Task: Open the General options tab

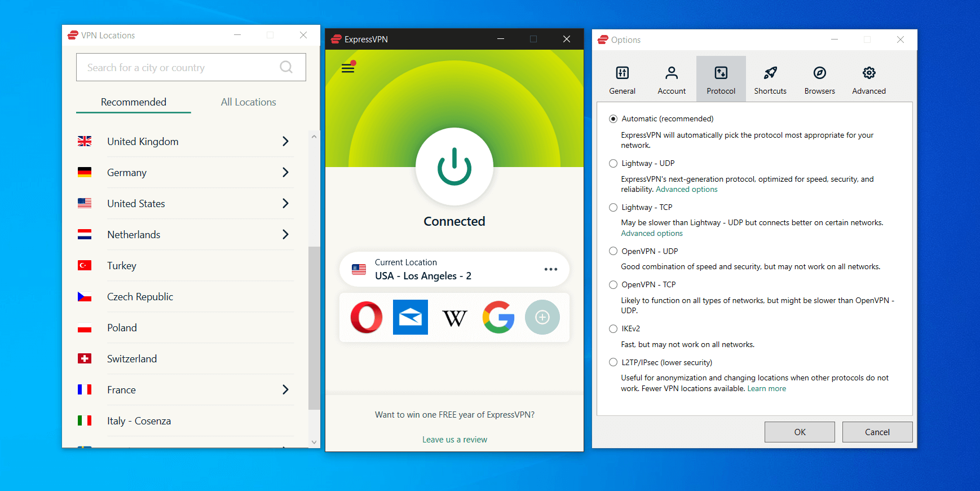Action: tap(623, 79)
